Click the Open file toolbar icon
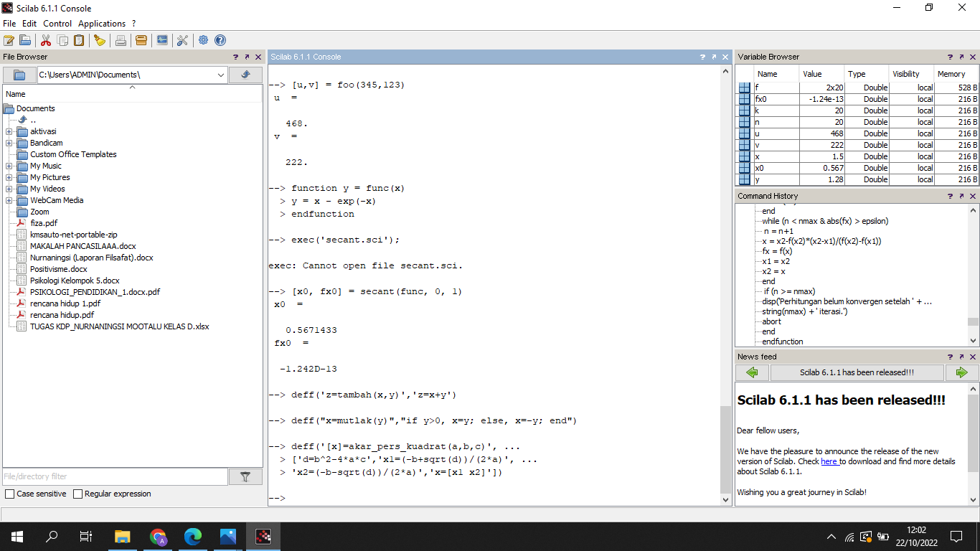The width and height of the screenshot is (980, 551). [x=25, y=40]
